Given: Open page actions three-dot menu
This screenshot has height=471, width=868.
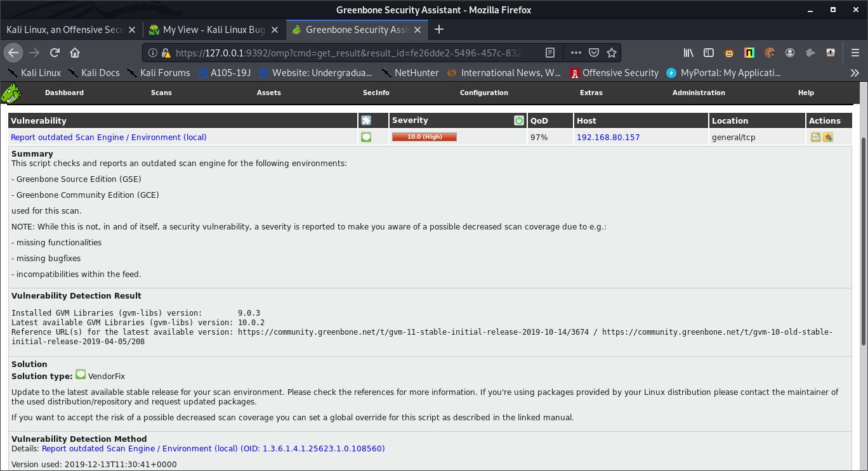Looking at the screenshot, I should [575, 53].
